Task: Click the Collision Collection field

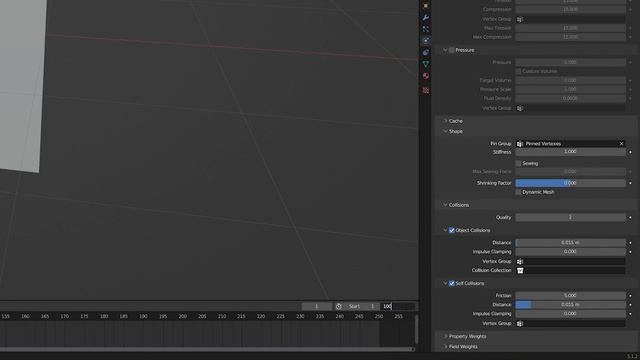Action: click(x=570, y=270)
